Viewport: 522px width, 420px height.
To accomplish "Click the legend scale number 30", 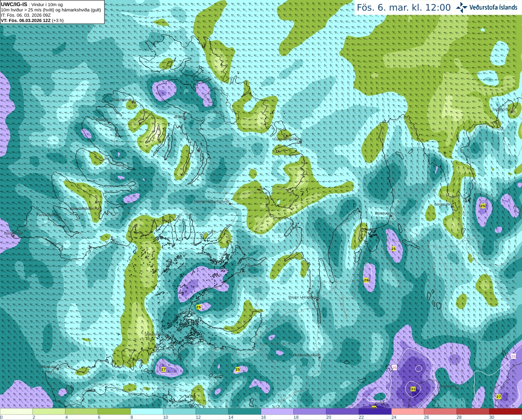I will pyautogui.click(x=492, y=417).
